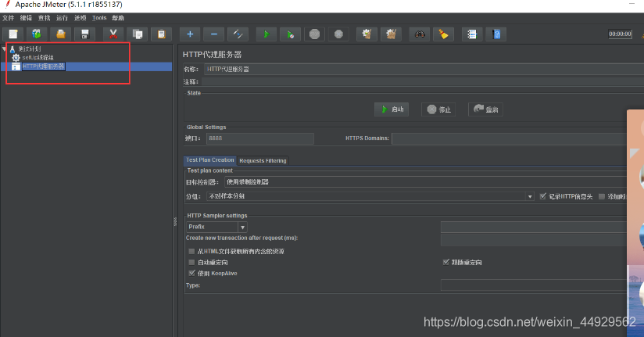Toggle the 使用 KeepAlive checkbox

pyautogui.click(x=191, y=274)
